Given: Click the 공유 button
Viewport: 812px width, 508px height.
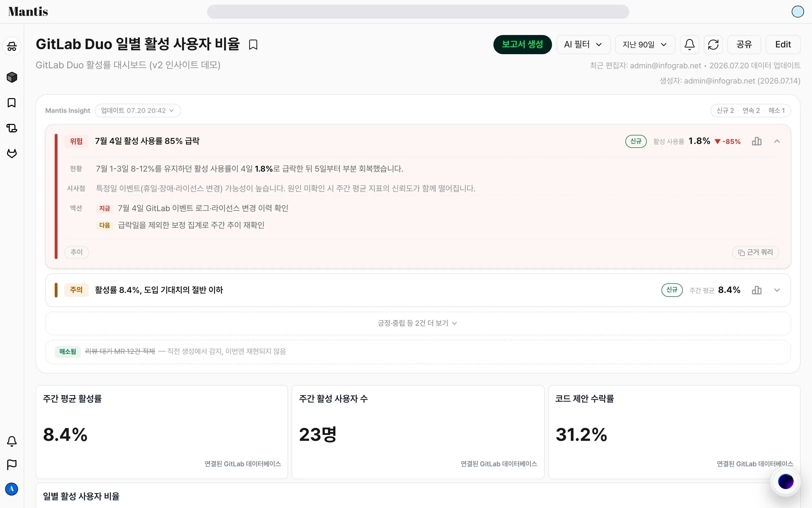Looking at the screenshot, I should 744,44.
